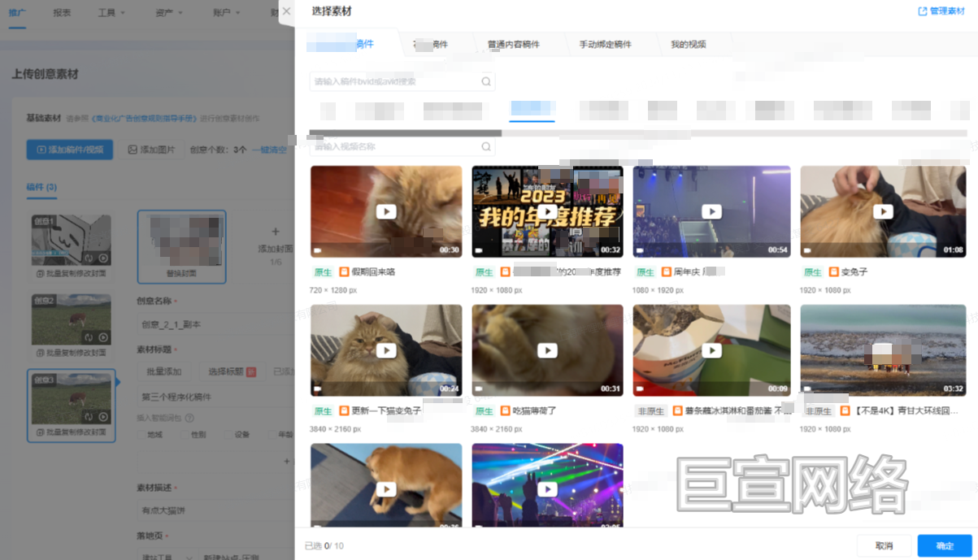Play the 更新一下猫变兔子 video
Viewport: 978px width, 560px height.
pos(386,350)
